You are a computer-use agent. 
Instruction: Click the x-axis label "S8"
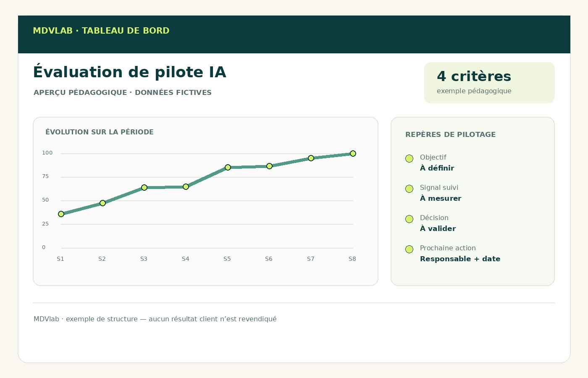tap(352, 259)
